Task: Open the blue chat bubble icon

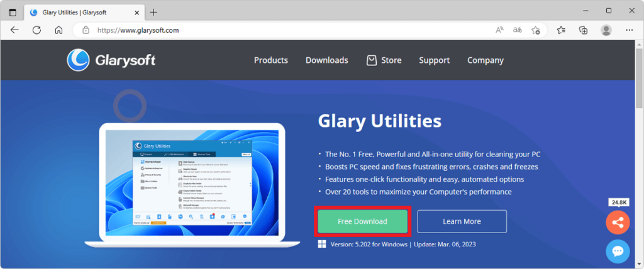Action: pos(618,251)
